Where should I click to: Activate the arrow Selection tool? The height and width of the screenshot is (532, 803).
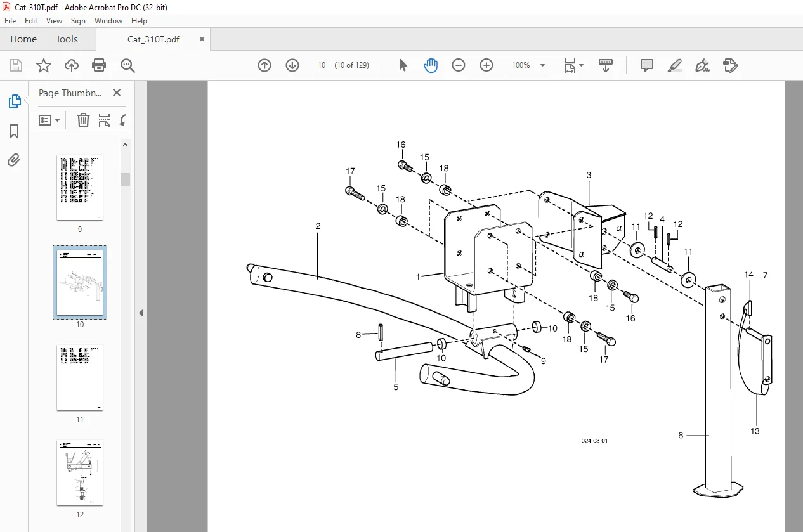403,65
